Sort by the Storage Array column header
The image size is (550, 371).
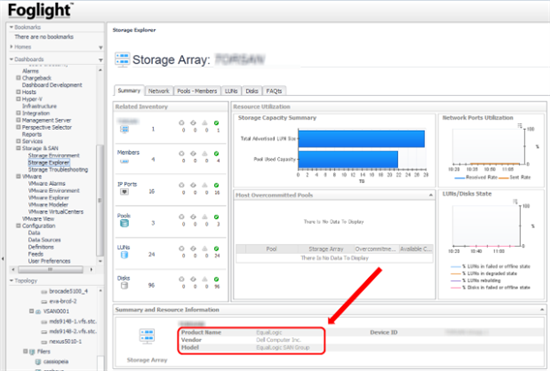coord(326,249)
